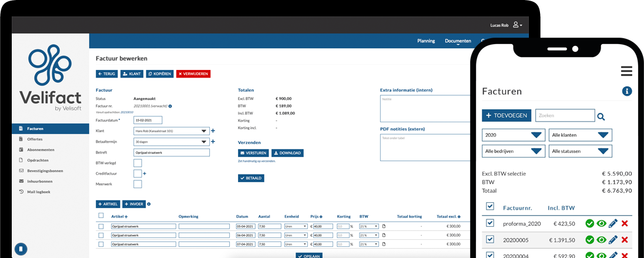Viewport: 644px width, 258px height.
Task: Click the Versturen button
Action: pyautogui.click(x=253, y=153)
